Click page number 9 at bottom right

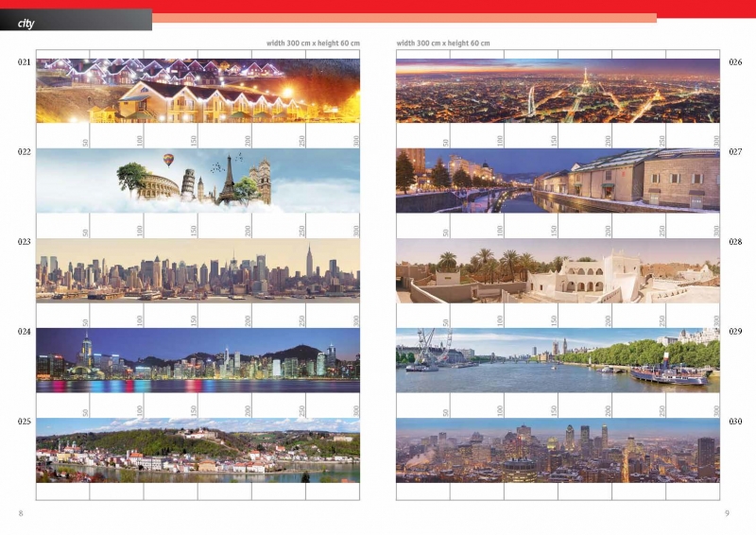click(727, 512)
